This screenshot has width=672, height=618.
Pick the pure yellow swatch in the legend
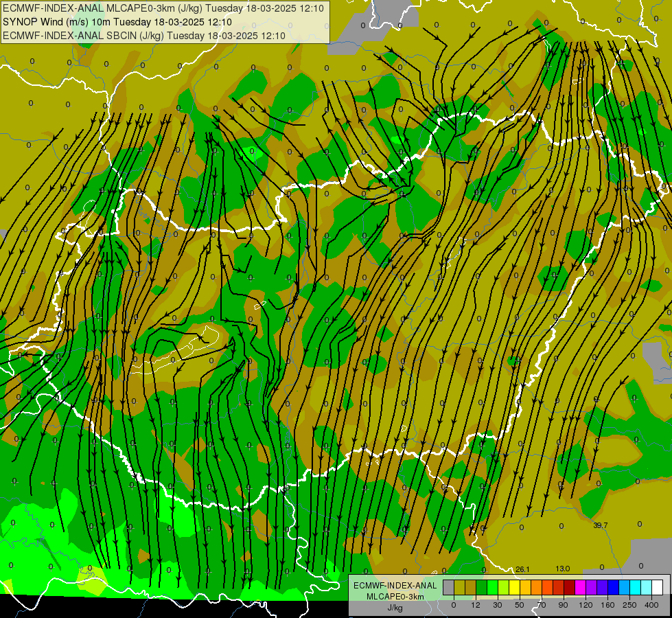(515, 588)
